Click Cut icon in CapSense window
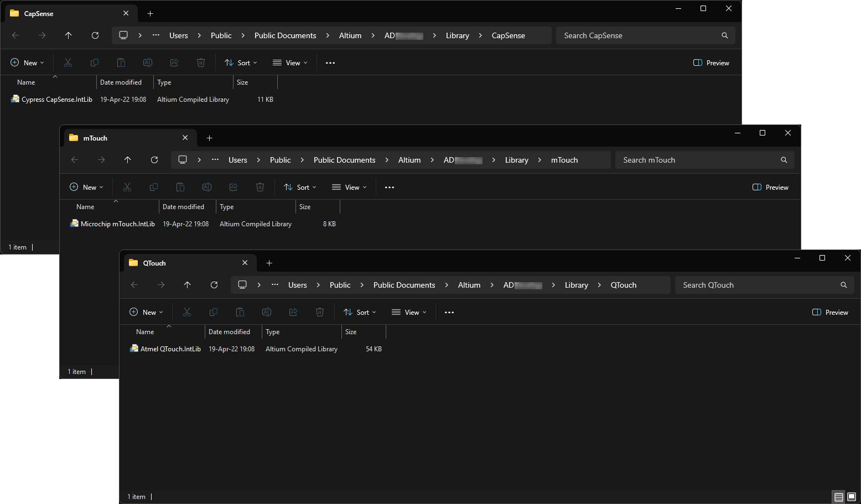 click(68, 63)
